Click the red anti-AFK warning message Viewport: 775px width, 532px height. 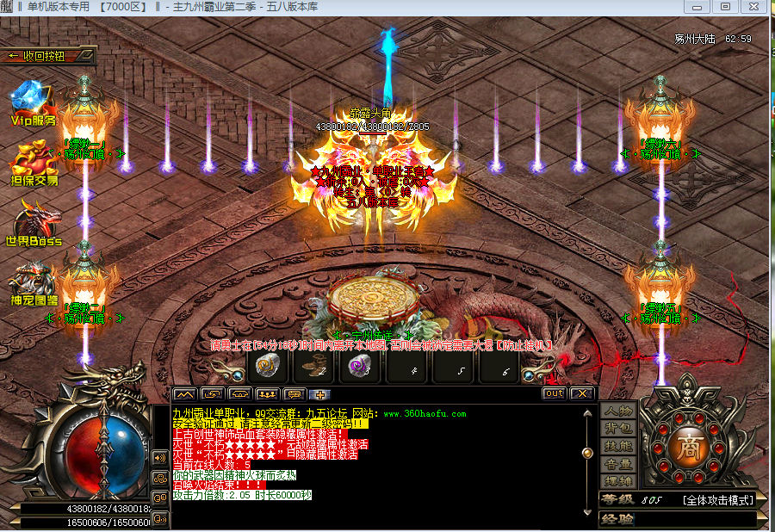[381, 345]
